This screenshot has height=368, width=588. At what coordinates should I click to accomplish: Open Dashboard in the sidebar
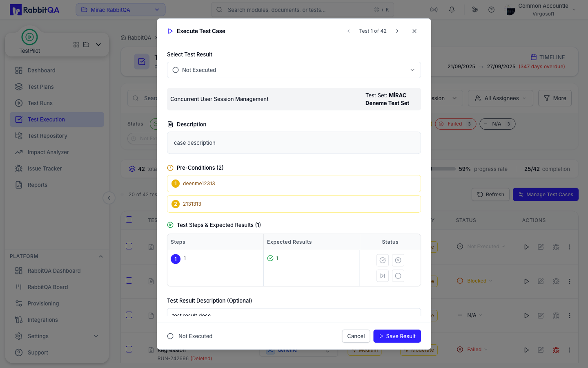57,70
